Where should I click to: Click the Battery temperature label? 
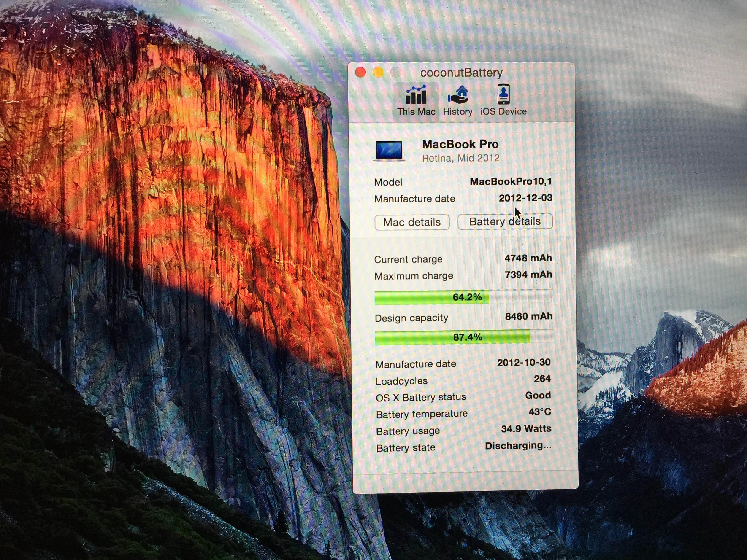pyautogui.click(x=422, y=414)
